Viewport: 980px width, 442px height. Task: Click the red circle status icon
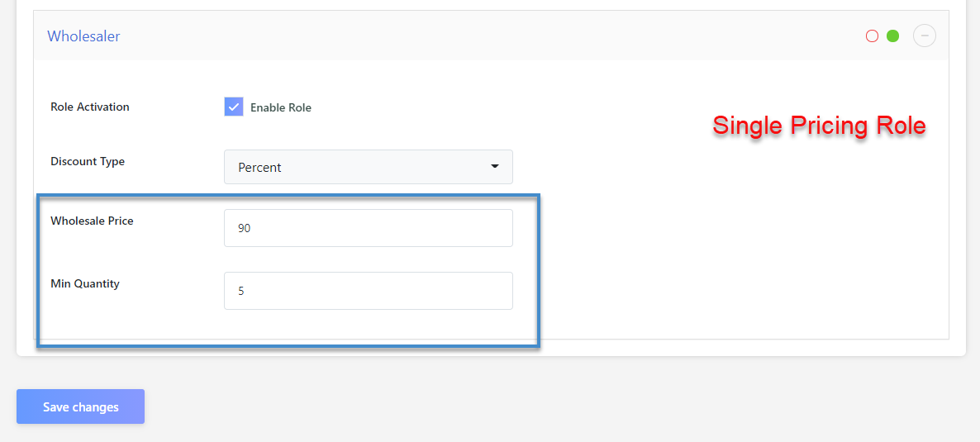tap(872, 36)
